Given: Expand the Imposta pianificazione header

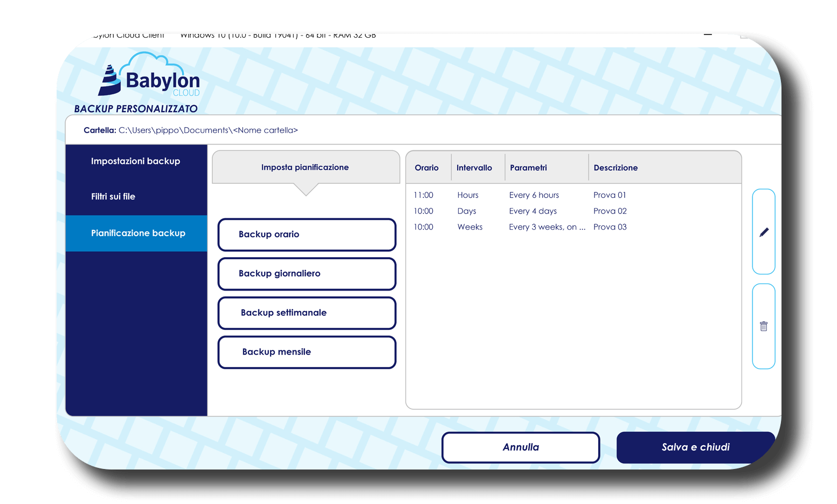Looking at the screenshot, I should click(x=306, y=168).
